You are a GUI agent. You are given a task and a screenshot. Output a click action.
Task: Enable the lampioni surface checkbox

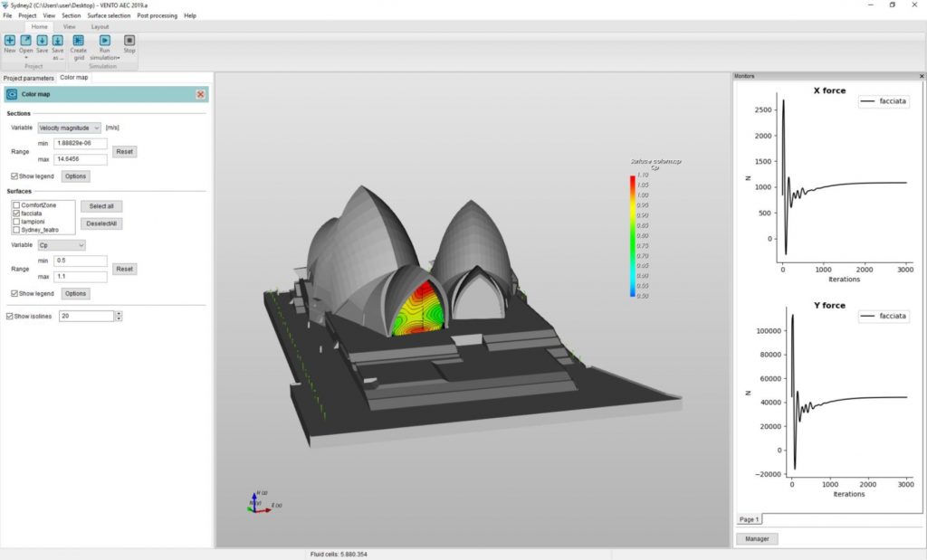[16, 222]
